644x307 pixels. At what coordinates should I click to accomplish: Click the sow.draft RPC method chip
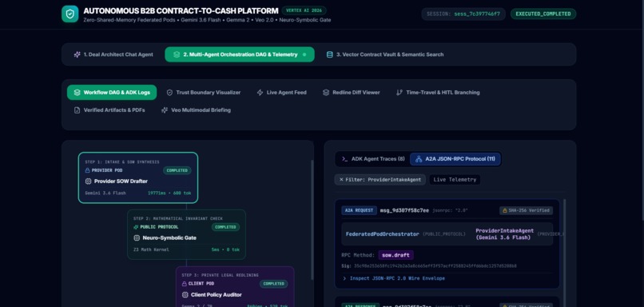pos(396,255)
